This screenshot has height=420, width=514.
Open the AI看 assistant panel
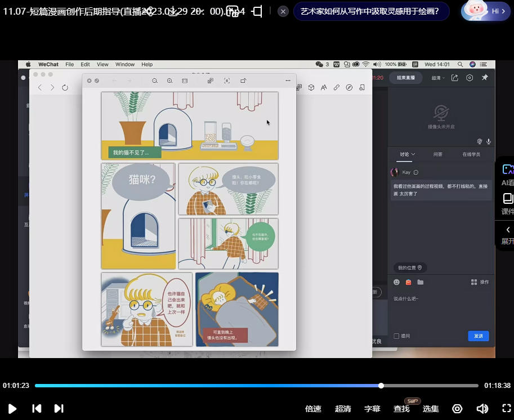click(x=507, y=173)
